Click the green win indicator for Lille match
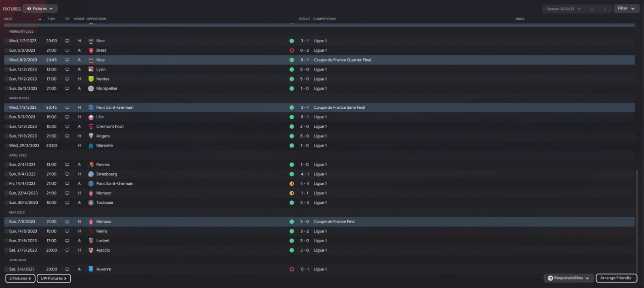The width and height of the screenshot is (644, 288). (x=291, y=117)
